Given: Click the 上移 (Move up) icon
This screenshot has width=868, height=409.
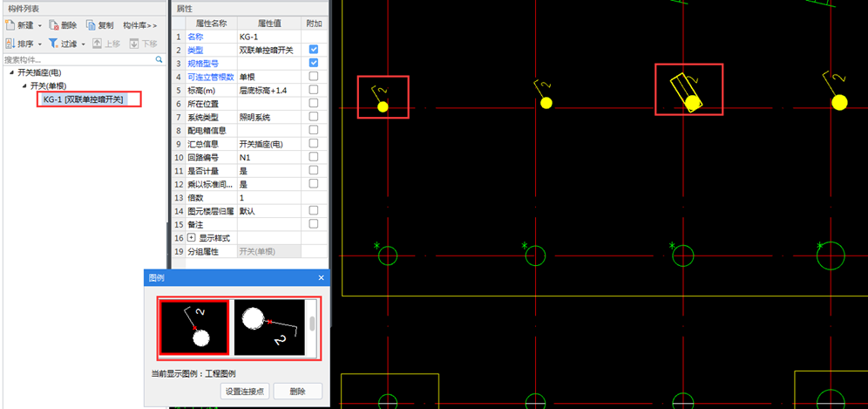Looking at the screenshot, I should [98, 43].
